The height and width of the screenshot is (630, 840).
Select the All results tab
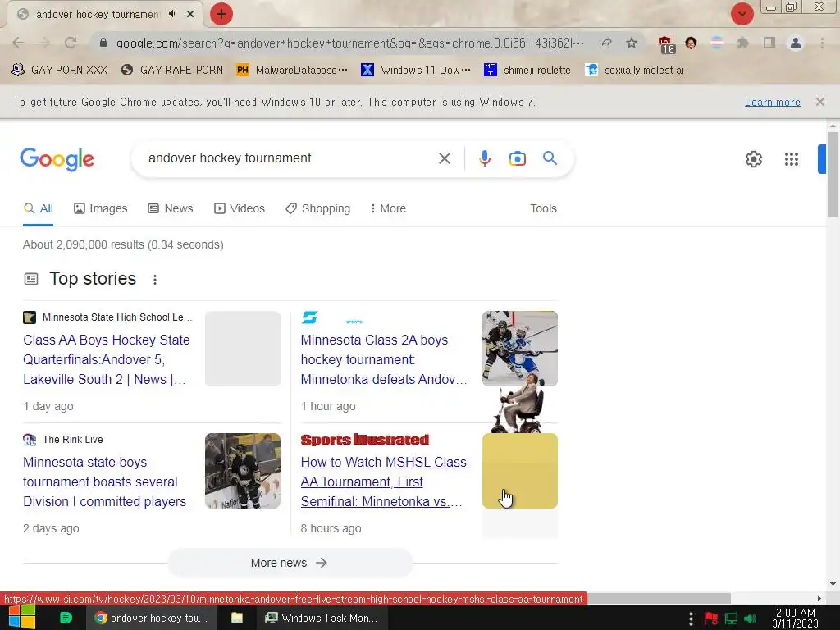[38, 208]
